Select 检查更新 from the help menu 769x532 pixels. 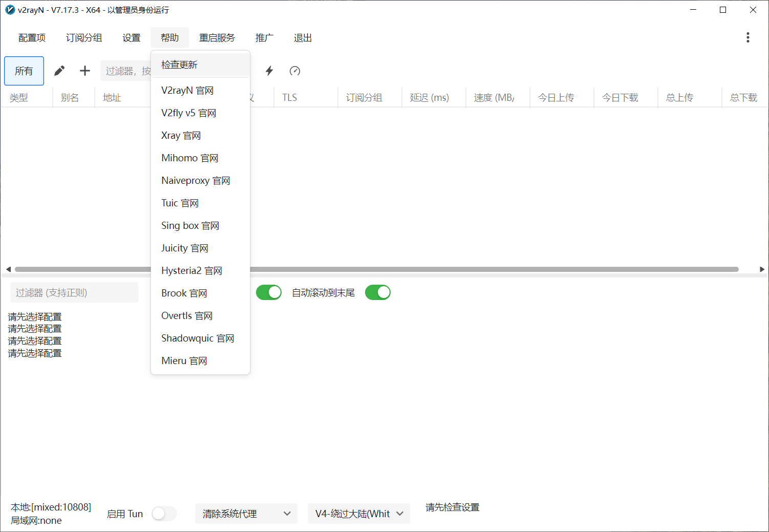point(179,65)
